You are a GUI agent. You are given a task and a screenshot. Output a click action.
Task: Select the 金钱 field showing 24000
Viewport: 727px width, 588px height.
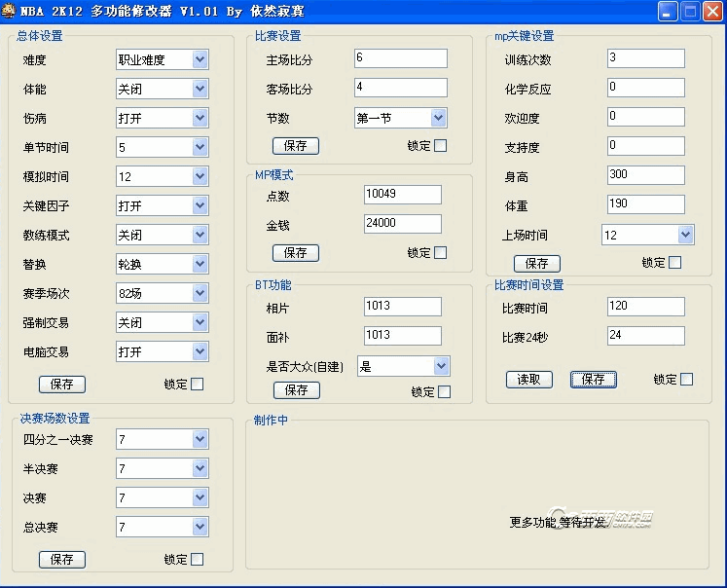[x=403, y=224]
